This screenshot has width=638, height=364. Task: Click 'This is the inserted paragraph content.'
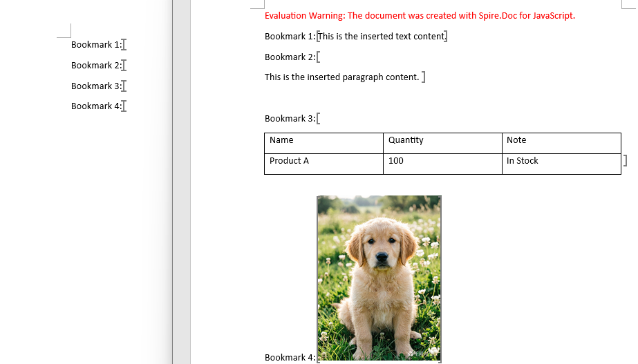[341, 77]
